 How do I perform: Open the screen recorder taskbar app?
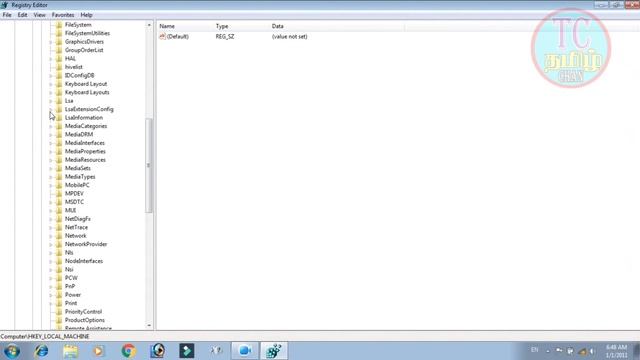(x=245, y=351)
